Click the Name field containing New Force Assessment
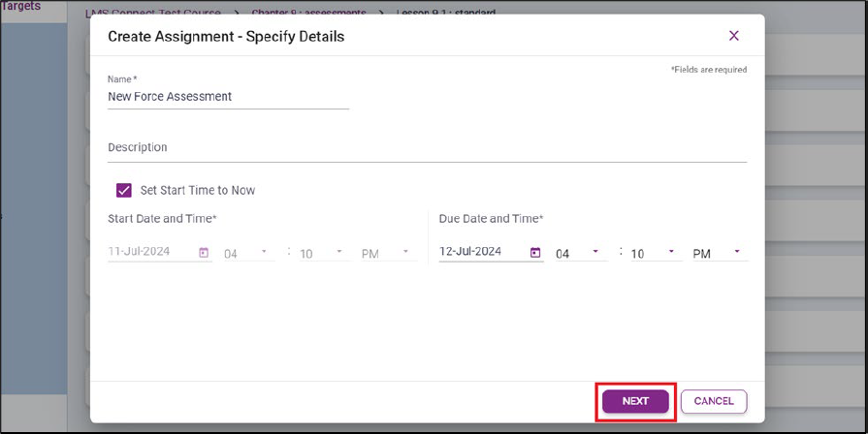Screen dimensions: 868x434 pyautogui.click(x=228, y=97)
